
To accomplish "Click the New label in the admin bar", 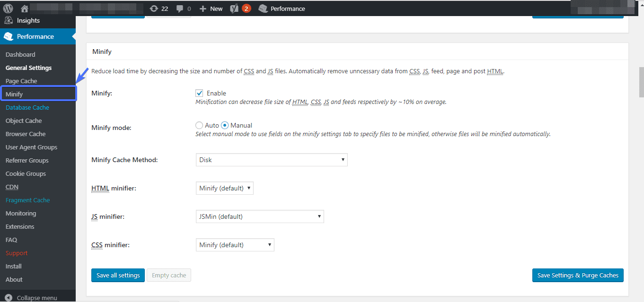I will (216, 9).
